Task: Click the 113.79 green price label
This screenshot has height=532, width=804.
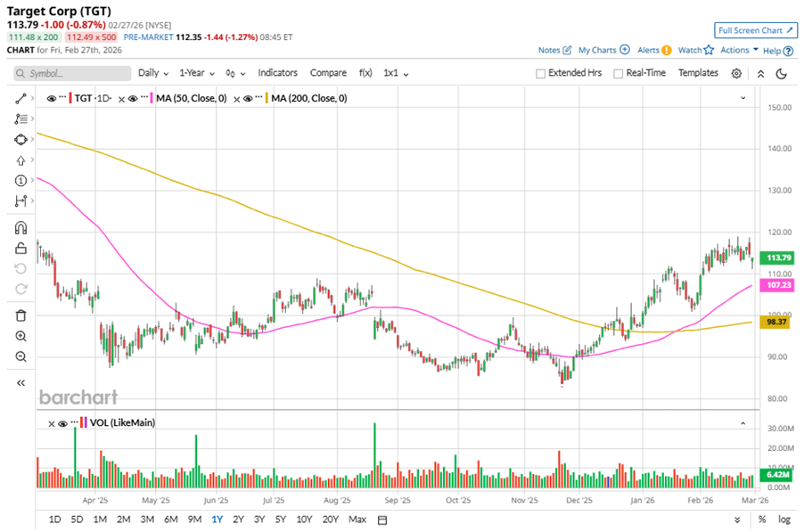Action: pyautogui.click(x=778, y=258)
